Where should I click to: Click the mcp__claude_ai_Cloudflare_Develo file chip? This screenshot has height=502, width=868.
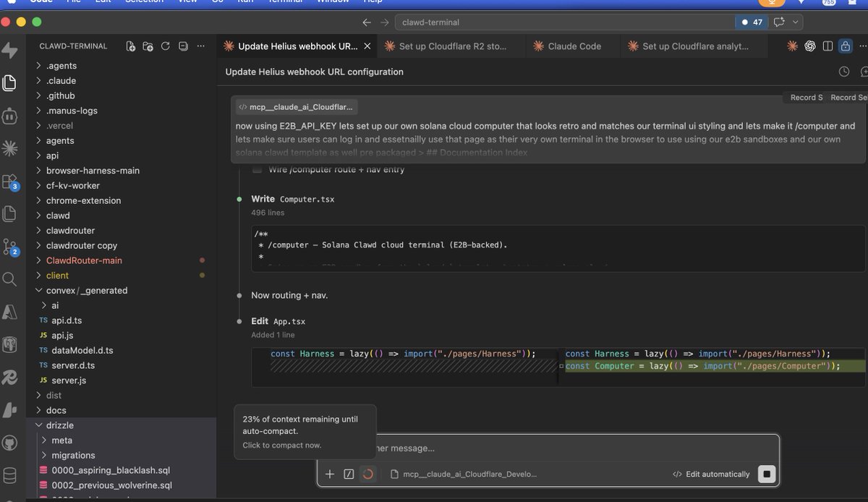pyautogui.click(x=463, y=474)
